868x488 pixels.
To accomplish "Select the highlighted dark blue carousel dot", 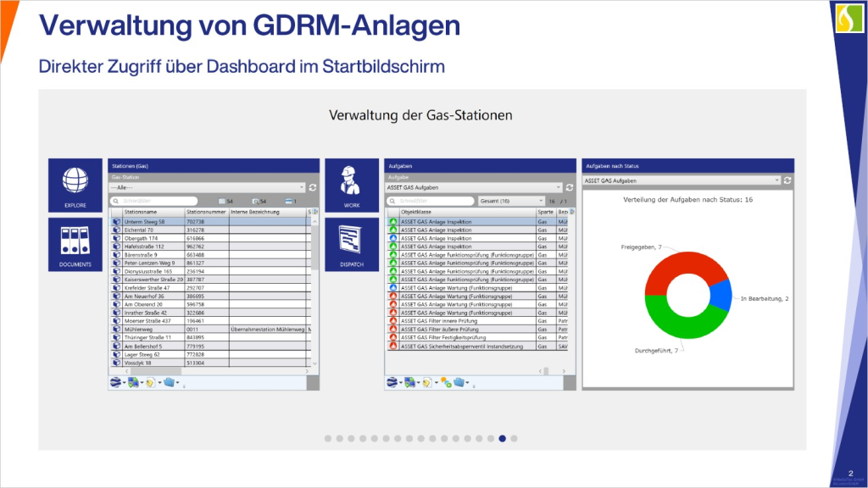I will click(x=503, y=438).
